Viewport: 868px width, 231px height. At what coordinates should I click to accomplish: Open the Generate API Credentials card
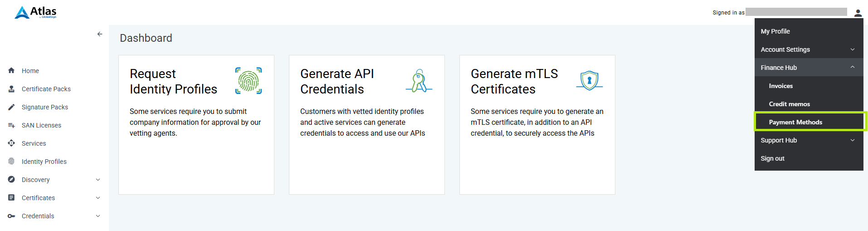click(x=367, y=125)
